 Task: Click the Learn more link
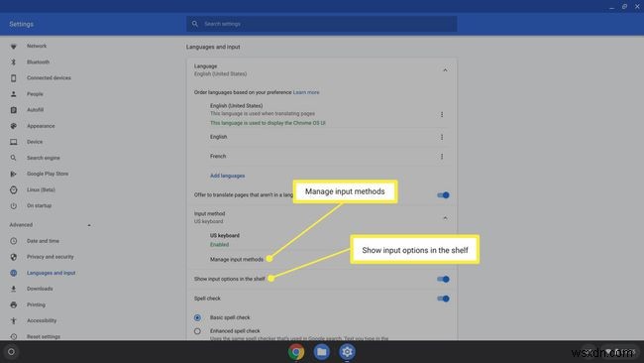coord(306,92)
